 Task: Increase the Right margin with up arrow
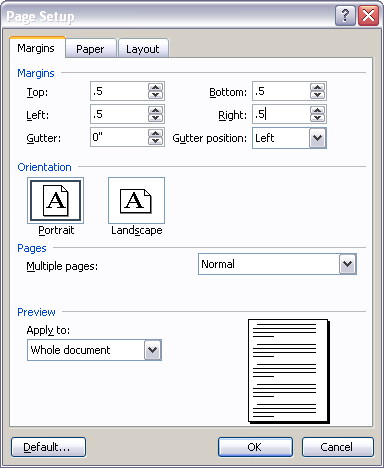pos(317,110)
